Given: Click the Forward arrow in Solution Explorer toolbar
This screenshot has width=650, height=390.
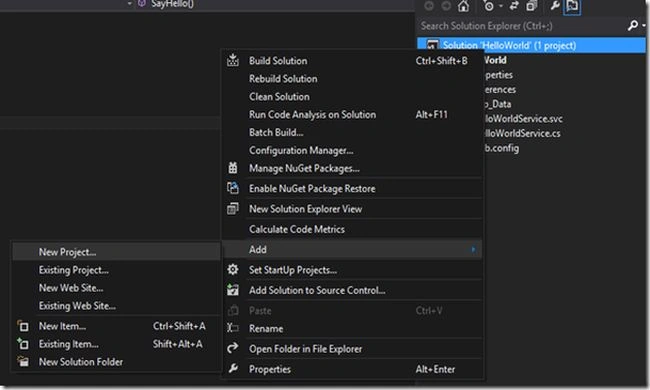Looking at the screenshot, I should tap(446, 6).
